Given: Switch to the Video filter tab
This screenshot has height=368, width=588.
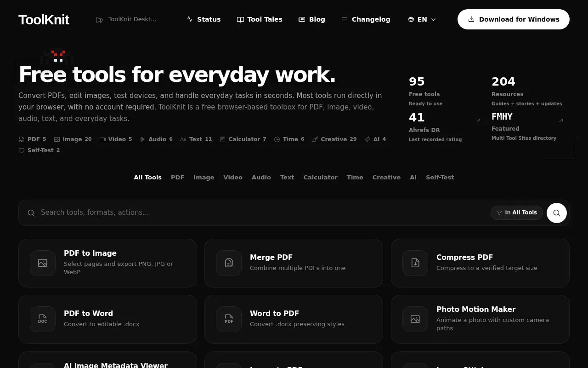Looking at the screenshot, I should pos(233,177).
